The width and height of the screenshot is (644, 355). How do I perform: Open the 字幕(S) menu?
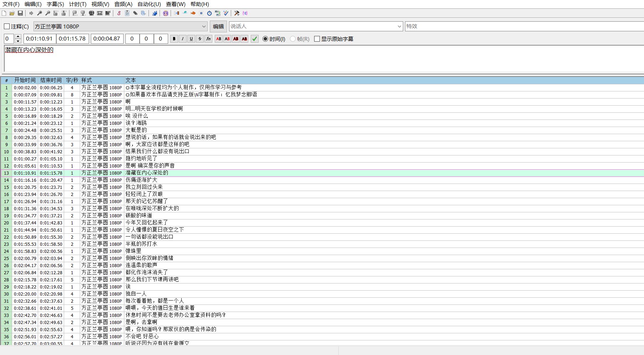(55, 4)
